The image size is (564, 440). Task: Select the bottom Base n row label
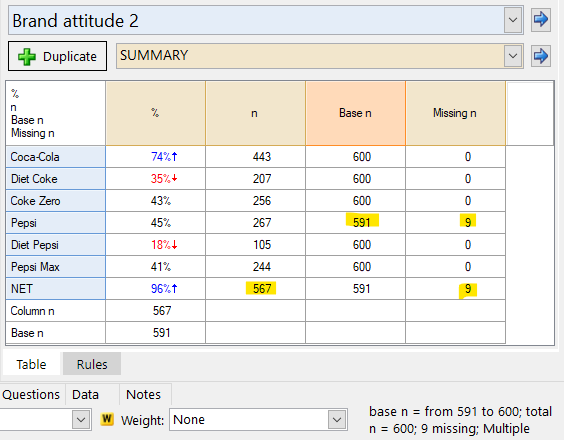(x=55, y=333)
